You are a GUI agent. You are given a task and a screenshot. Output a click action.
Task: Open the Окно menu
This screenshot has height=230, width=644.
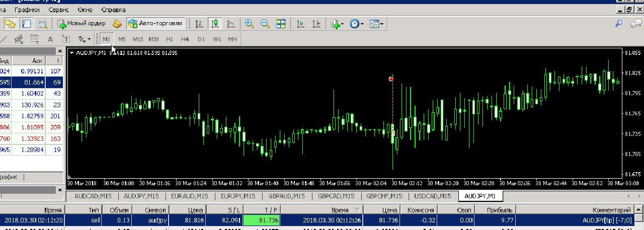pyautogui.click(x=85, y=10)
